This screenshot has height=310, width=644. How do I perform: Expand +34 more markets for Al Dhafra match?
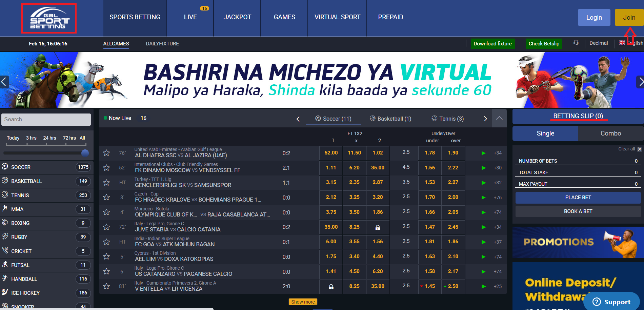tap(498, 153)
